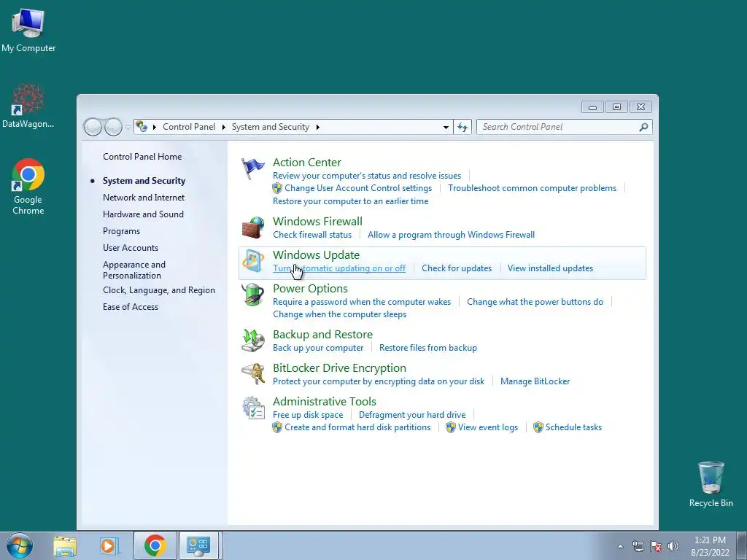Click Free up disk space
The width and height of the screenshot is (747, 560).
pos(308,415)
